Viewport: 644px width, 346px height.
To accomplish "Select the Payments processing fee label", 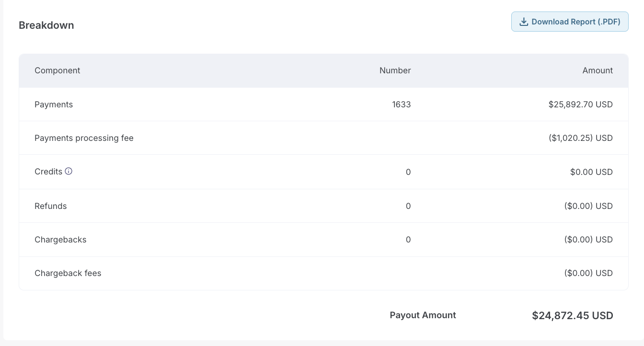I will (x=84, y=138).
